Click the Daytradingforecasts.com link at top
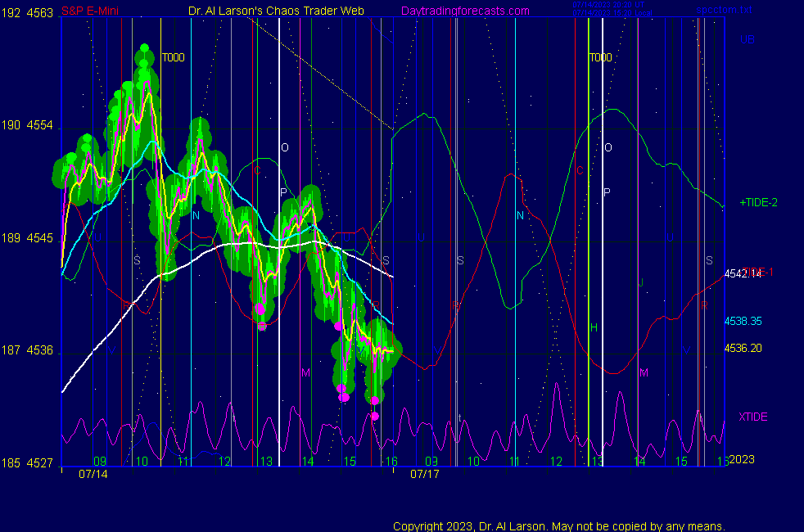 coord(464,11)
